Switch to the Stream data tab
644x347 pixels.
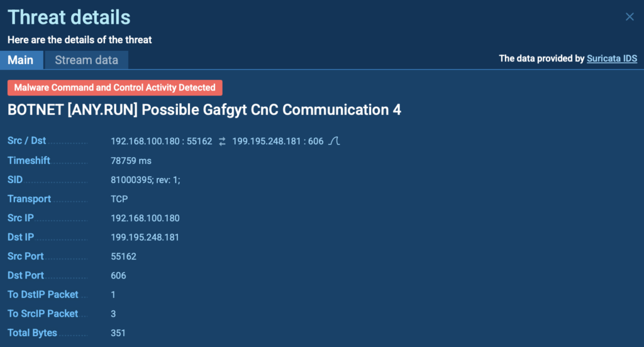(86, 60)
